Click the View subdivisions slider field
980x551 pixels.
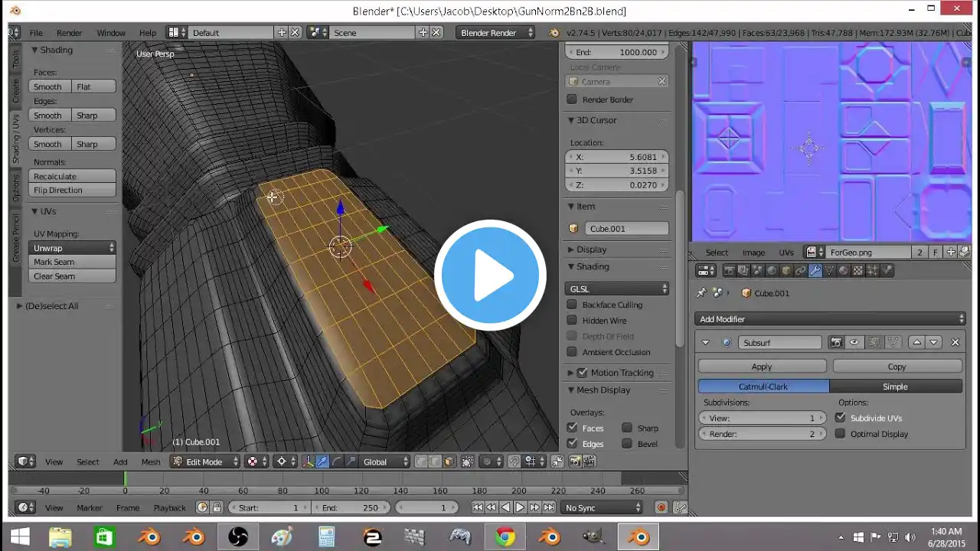[x=763, y=418]
